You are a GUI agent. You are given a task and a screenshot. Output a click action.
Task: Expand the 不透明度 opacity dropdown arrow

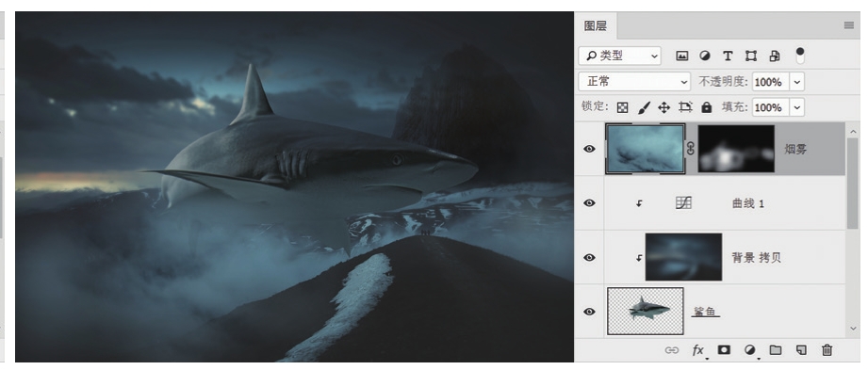(x=797, y=82)
